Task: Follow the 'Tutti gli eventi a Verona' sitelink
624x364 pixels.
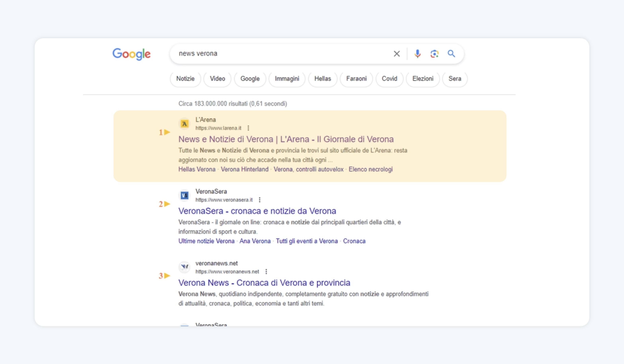Action: pyautogui.click(x=307, y=241)
